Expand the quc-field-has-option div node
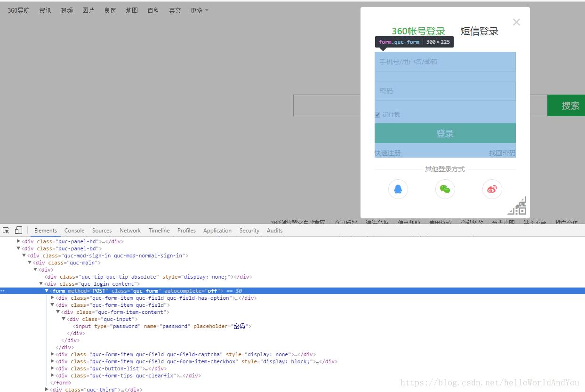Viewport: 585px width, 392px height. coord(52,298)
